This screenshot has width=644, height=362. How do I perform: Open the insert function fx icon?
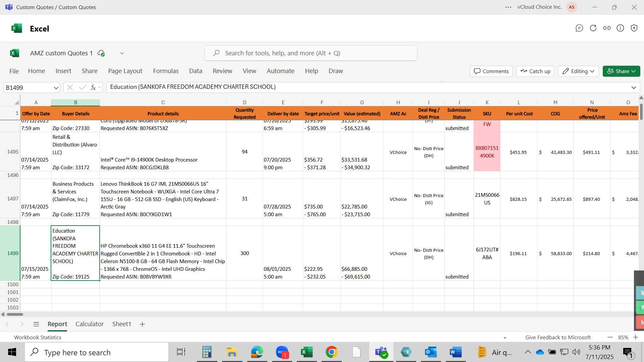[x=93, y=87]
